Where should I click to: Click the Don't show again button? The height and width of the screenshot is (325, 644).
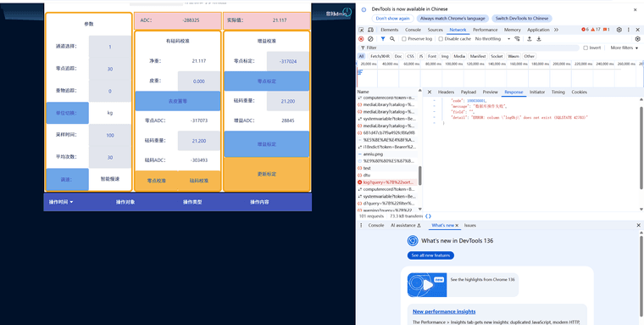[x=392, y=18]
